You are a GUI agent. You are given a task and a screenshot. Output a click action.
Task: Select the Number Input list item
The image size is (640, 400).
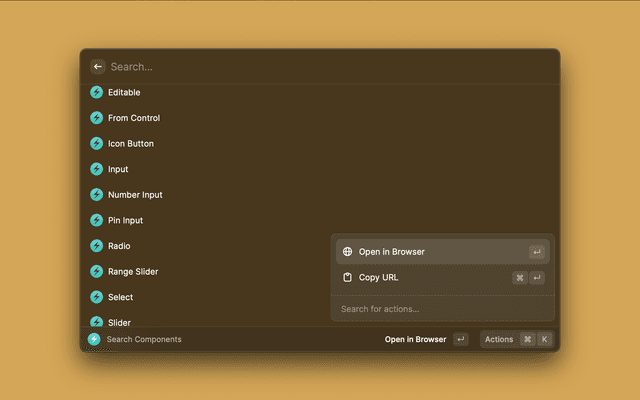pyautogui.click(x=135, y=195)
